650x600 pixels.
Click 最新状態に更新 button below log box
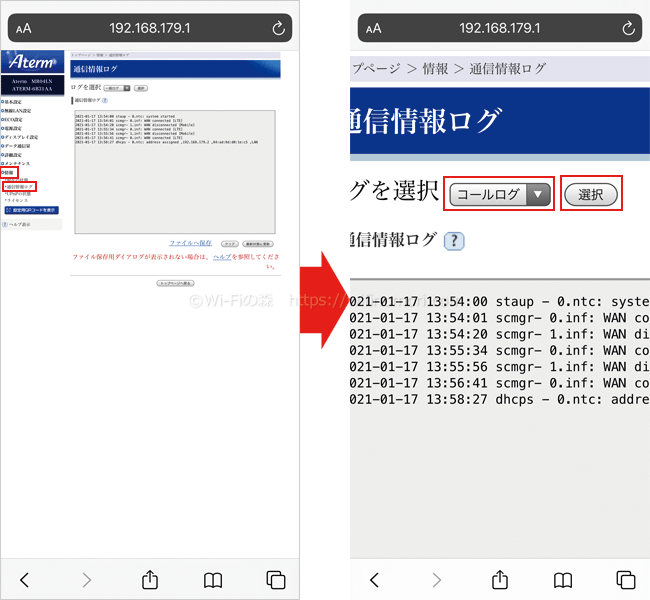click(x=258, y=244)
